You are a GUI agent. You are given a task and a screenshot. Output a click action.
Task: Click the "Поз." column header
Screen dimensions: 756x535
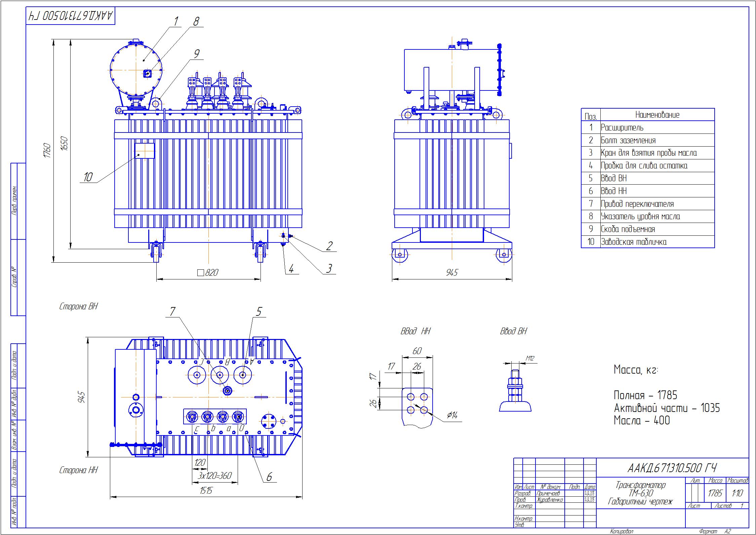coord(591,117)
